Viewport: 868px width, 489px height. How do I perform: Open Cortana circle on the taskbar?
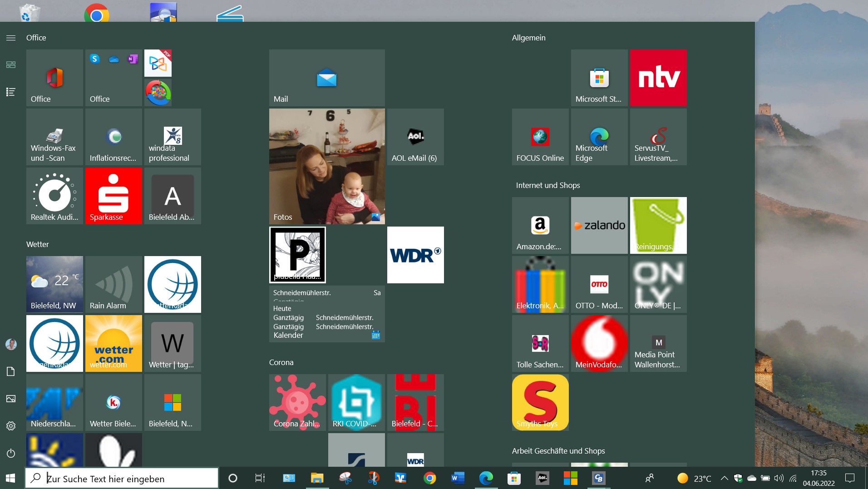click(x=232, y=478)
